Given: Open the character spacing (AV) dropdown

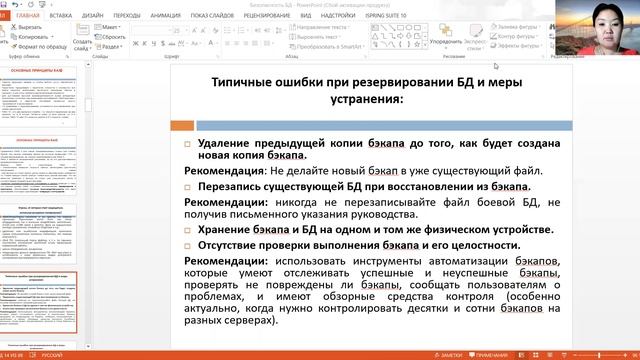Looking at the screenshot, I should coord(182,43).
